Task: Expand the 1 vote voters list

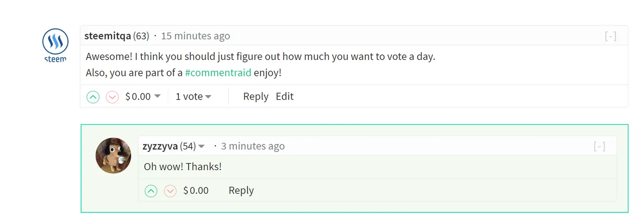Action: point(193,97)
